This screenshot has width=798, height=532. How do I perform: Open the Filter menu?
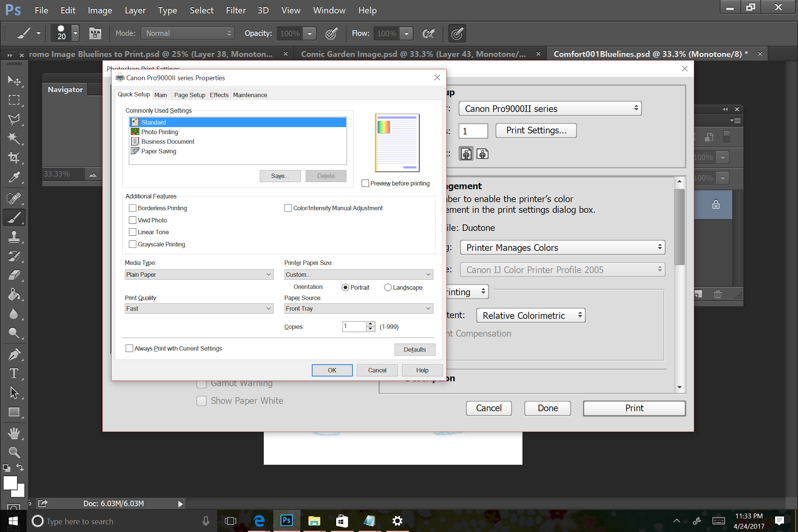(236, 10)
